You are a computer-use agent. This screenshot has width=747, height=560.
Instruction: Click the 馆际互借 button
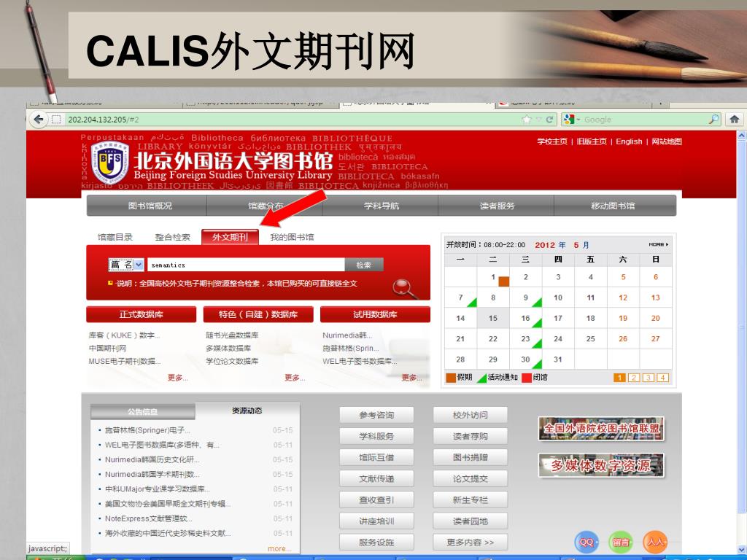(x=376, y=458)
